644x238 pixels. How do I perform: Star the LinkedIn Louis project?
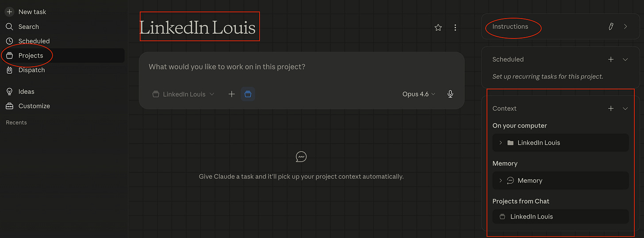(438, 27)
